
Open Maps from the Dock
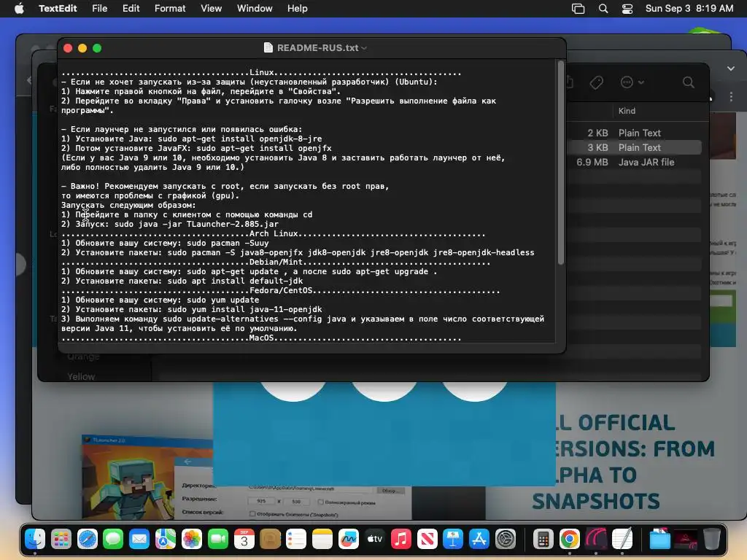166,539
